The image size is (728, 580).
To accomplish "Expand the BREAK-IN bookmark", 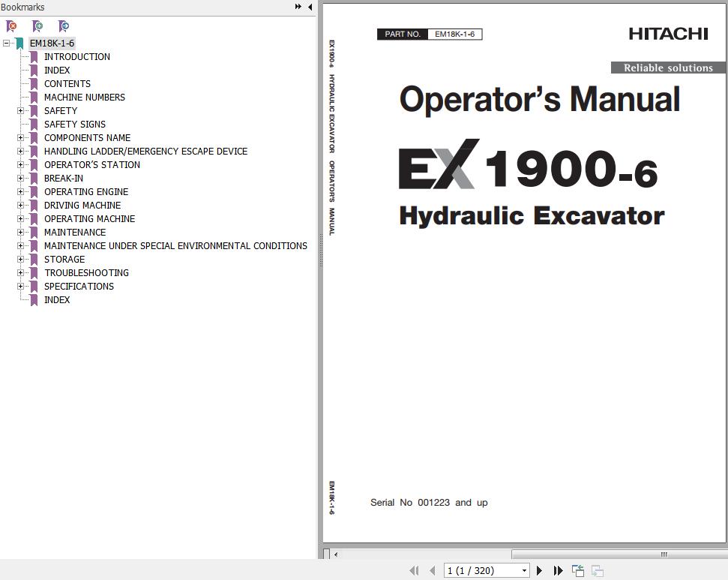I will (x=20, y=178).
